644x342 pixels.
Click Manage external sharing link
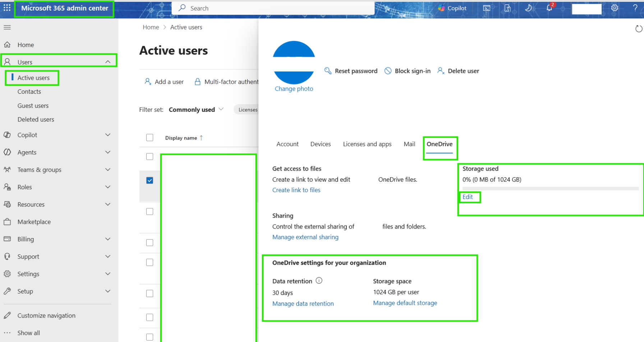305,237
